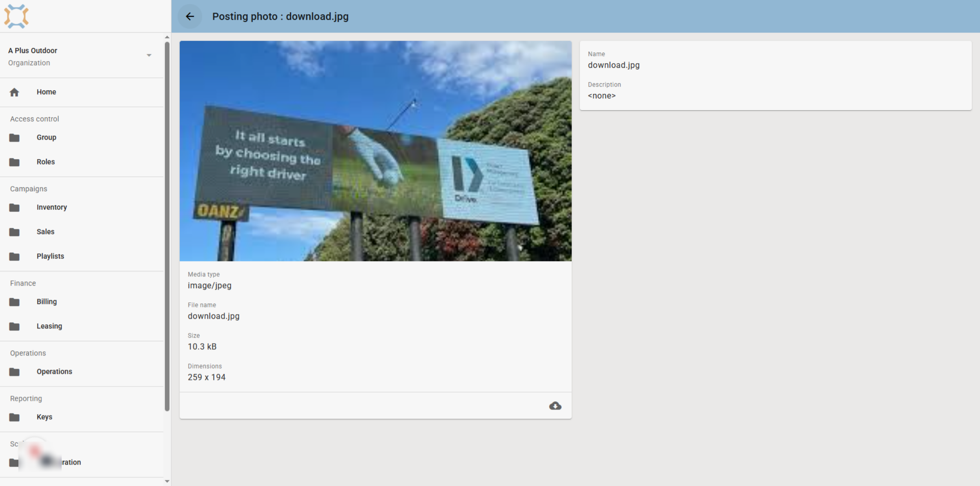Click the sidebar scroll up arrow
Screen dimensions: 980x486
point(167,37)
